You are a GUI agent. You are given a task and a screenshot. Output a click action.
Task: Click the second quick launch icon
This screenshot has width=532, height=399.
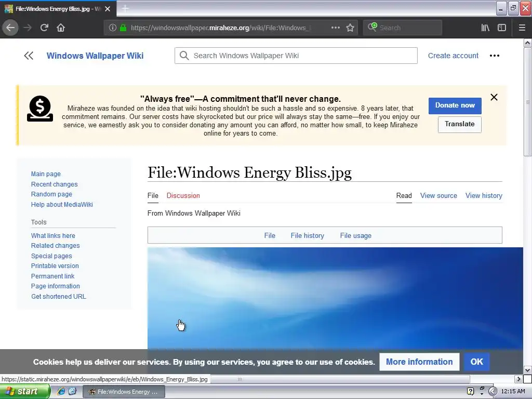point(73,392)
